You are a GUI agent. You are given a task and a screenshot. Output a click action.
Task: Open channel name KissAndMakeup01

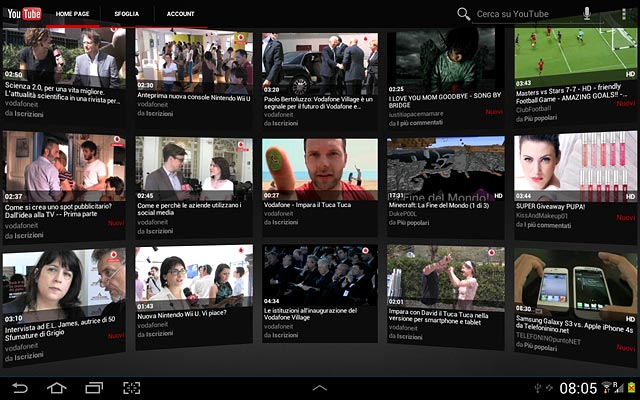point(542,216)
